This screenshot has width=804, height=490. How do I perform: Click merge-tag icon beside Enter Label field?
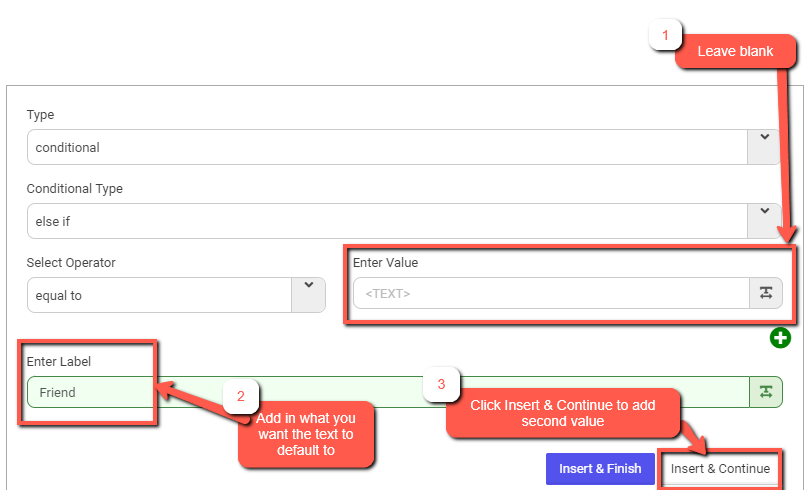(x=765, y=392)
